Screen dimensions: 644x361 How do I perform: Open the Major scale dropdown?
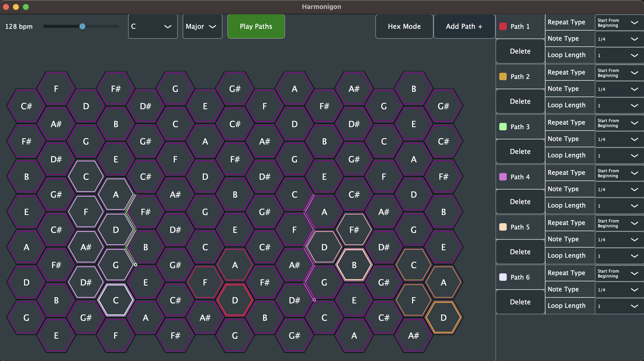point(202,26)
